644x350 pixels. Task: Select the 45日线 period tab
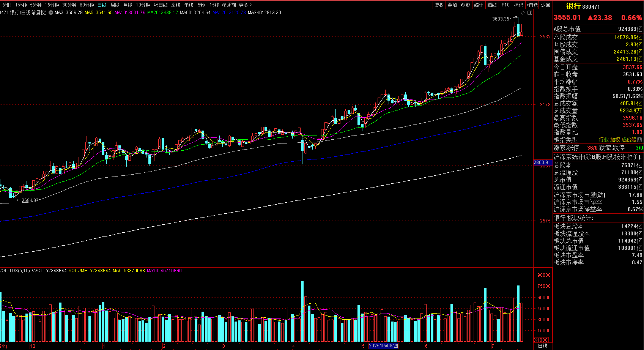coord(161,5)
